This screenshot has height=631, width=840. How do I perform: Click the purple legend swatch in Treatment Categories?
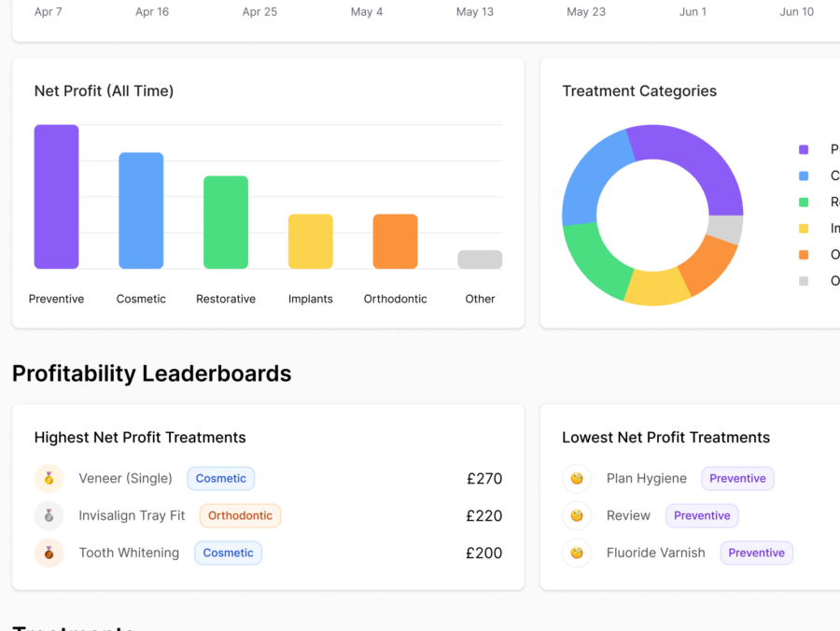pyautogui.click(x=804, y=149)
